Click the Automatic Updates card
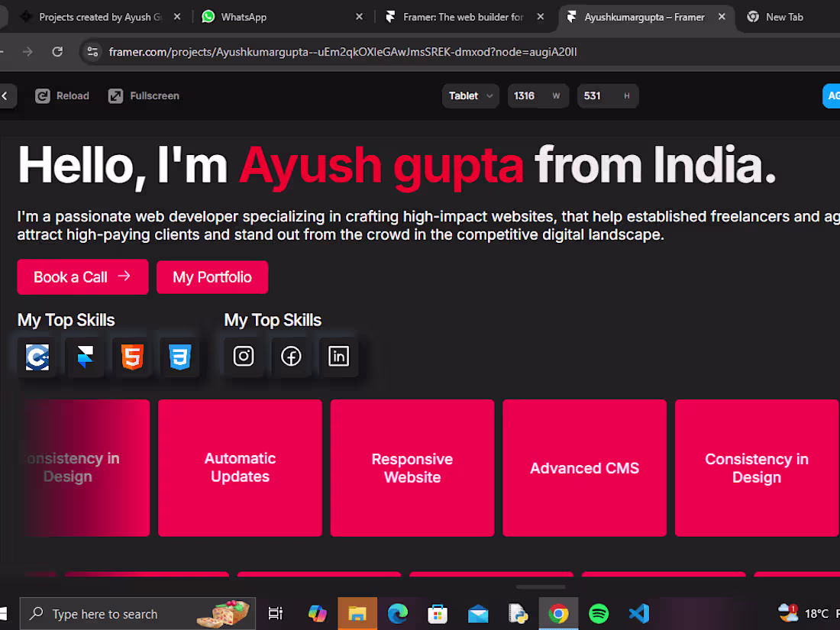This screenshot has height=630, width=840. (x=240, y=467)
